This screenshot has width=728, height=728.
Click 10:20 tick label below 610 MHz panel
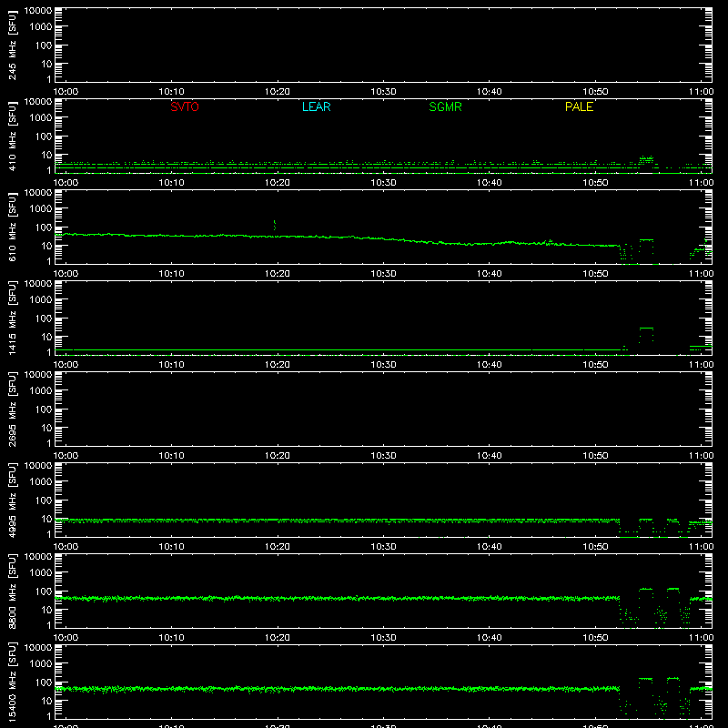pos(278,274)
